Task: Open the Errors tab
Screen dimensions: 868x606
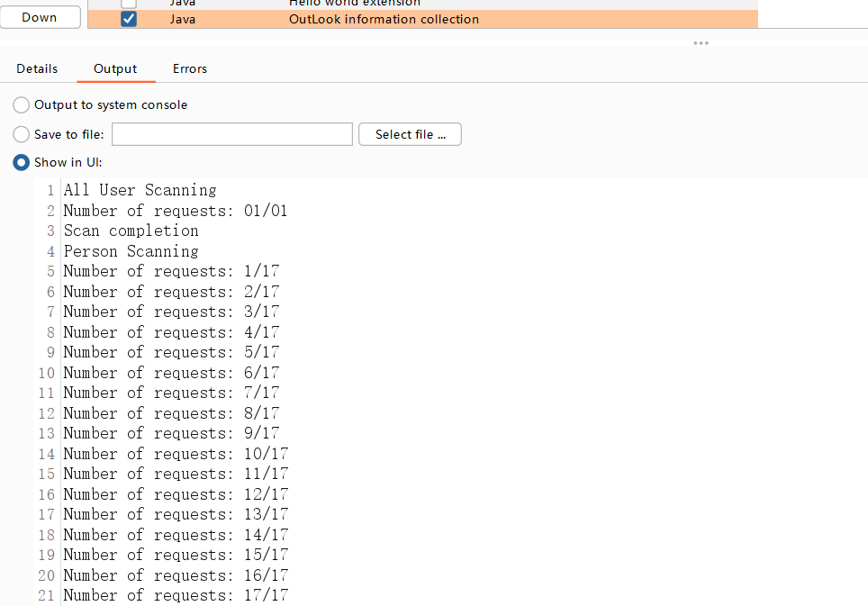Action: pyautogui.click(x=190, y=68)
